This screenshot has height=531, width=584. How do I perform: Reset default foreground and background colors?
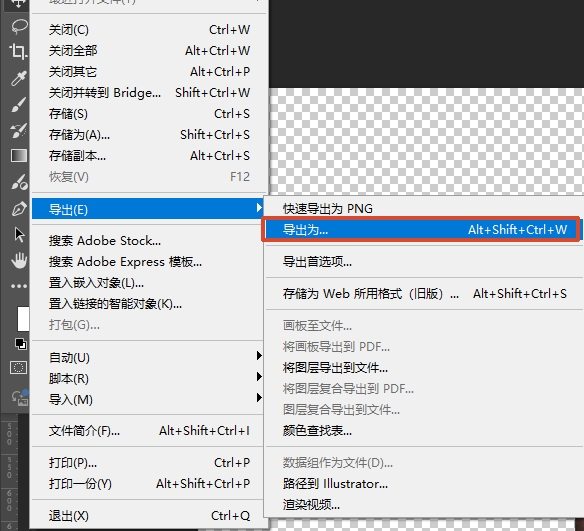(20, 344)
